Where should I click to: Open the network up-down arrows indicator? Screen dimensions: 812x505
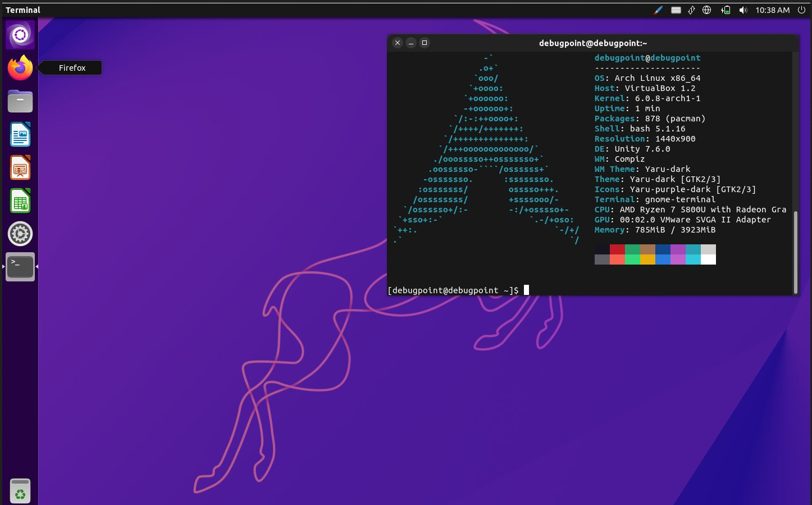click(691, 10)
